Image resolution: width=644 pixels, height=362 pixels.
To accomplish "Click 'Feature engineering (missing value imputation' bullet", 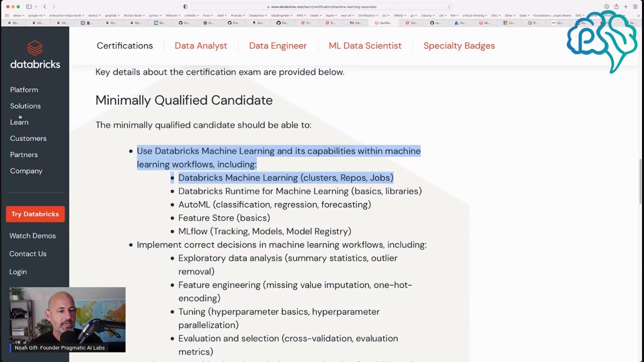I will point(295,292).
